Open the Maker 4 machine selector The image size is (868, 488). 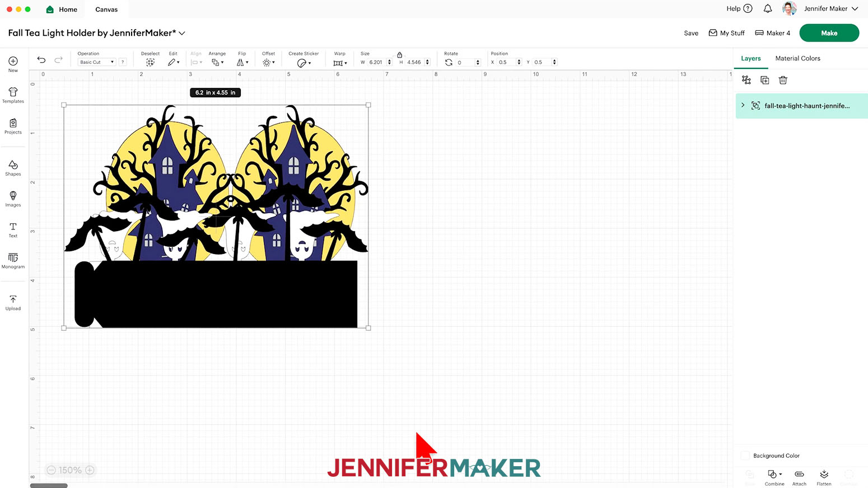pos(772,33)
